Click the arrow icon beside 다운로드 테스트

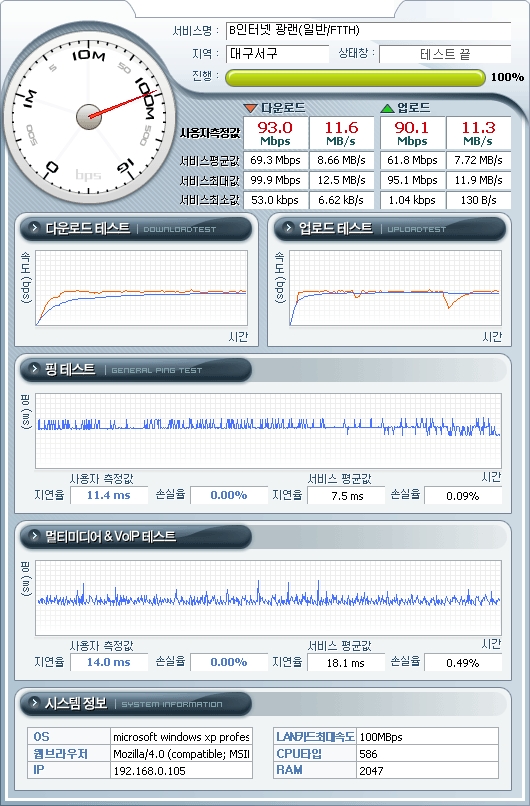pos(34,228)
